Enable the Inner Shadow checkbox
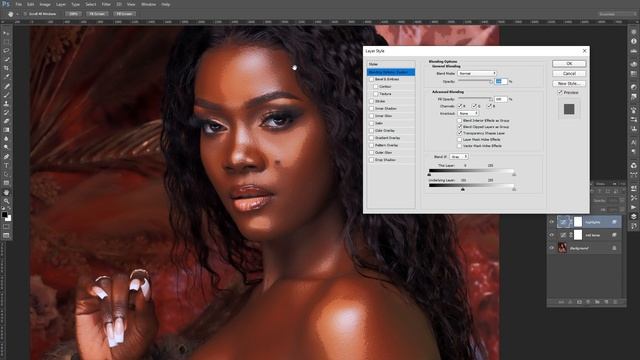Image resolution: width=640 pixels, height=360 pixels. 371,109
